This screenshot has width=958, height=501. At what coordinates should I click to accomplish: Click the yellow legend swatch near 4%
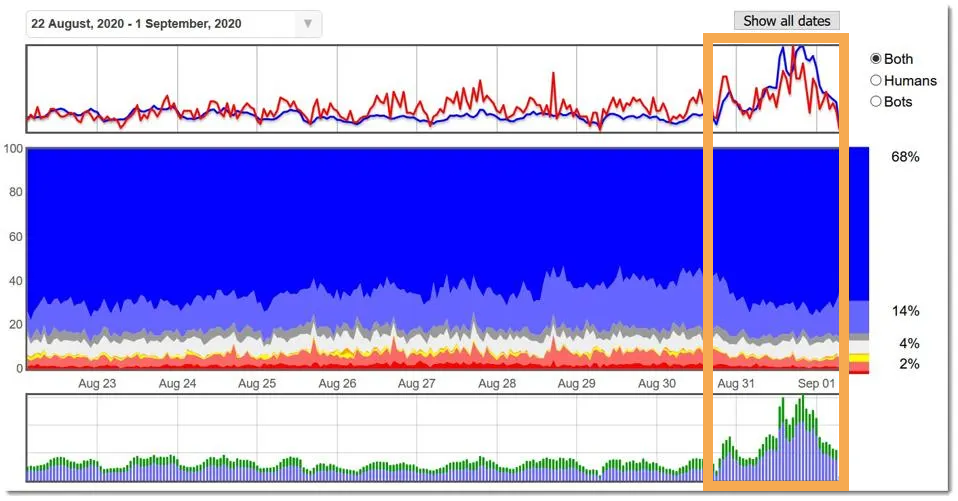coord(858,357)
